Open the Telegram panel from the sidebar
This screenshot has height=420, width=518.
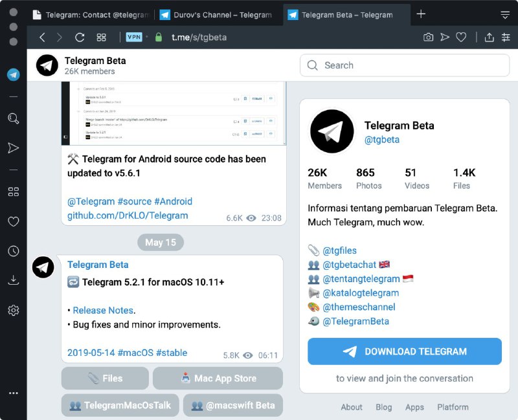tap(13, 74)
